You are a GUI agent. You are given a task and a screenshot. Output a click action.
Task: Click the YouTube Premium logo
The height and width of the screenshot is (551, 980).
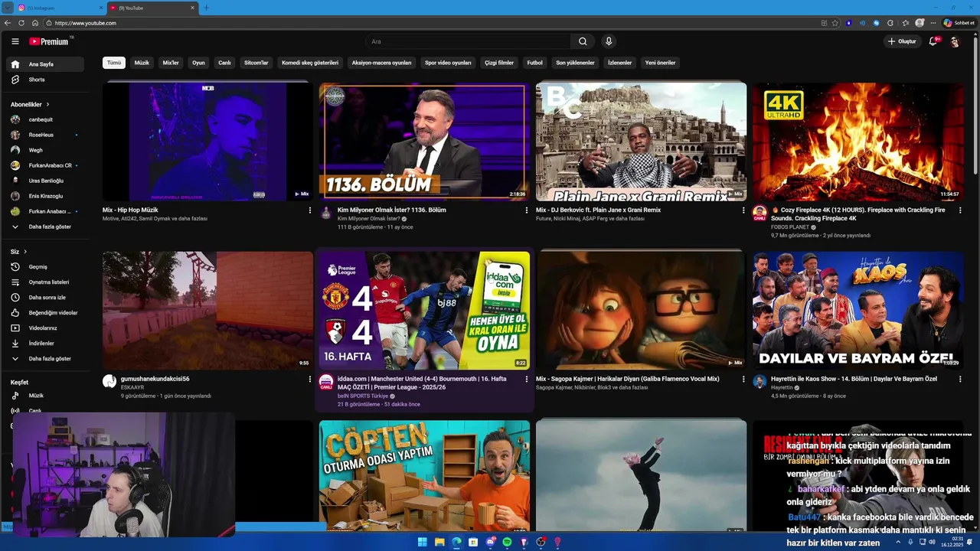pyautogui.click(x=50, y=41)
